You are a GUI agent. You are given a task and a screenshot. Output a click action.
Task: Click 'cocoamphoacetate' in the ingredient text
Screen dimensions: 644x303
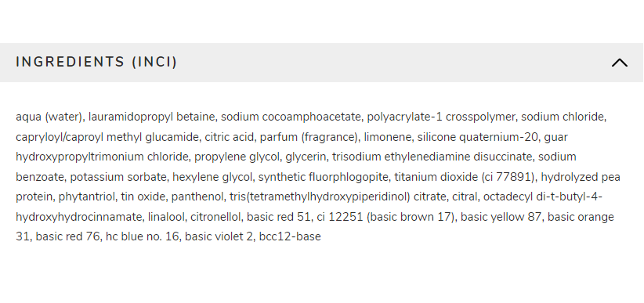click(x=311, y=117)
